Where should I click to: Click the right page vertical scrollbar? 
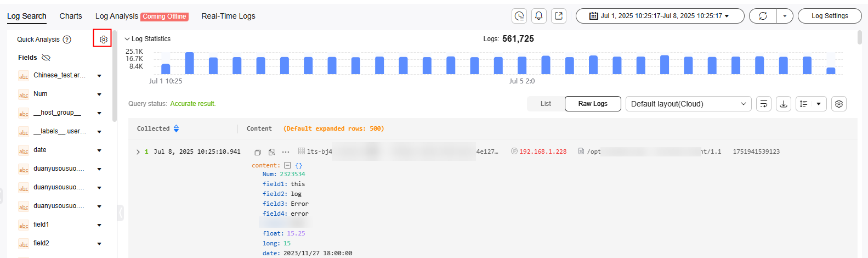pos(859,37)
